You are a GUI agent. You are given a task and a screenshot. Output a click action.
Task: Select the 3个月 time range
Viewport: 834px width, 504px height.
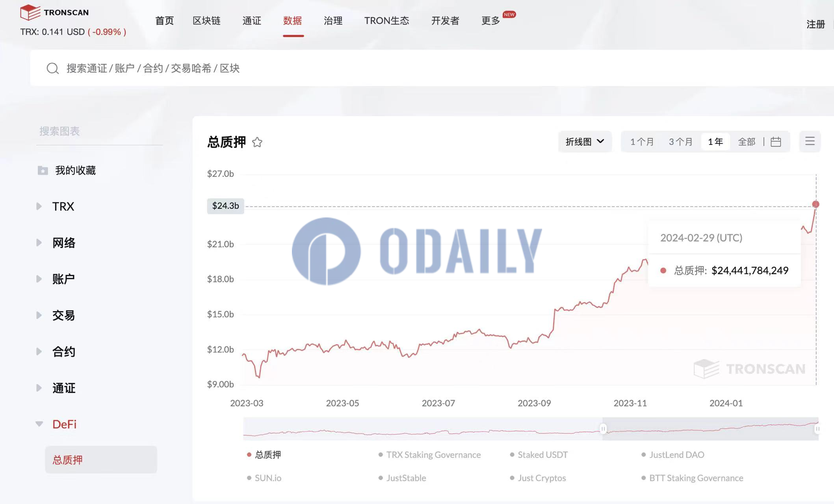coord(680,141)
